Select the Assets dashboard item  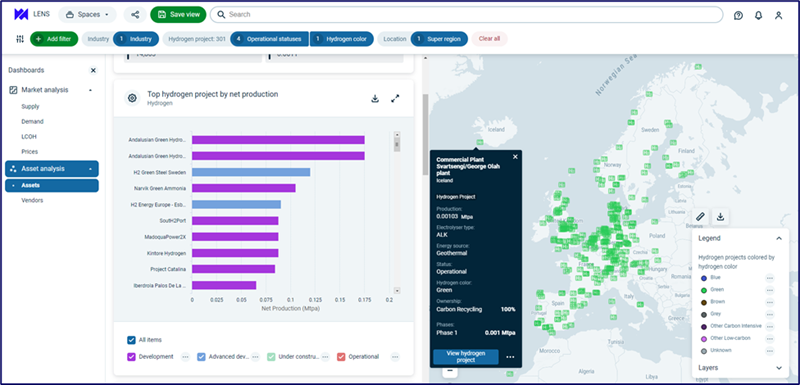(52, 186)
